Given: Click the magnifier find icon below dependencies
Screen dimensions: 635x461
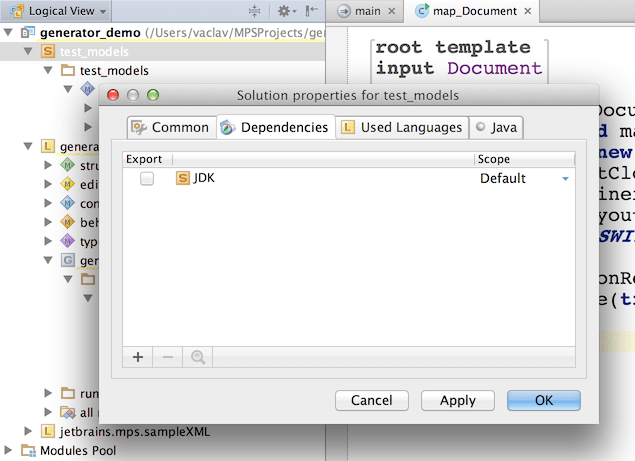Looking at the screenshot, I should pos(198,357).
